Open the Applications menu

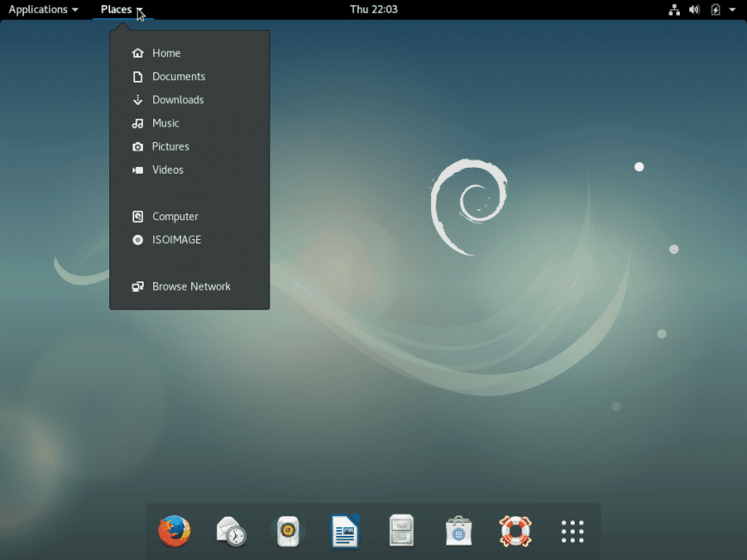43,9
